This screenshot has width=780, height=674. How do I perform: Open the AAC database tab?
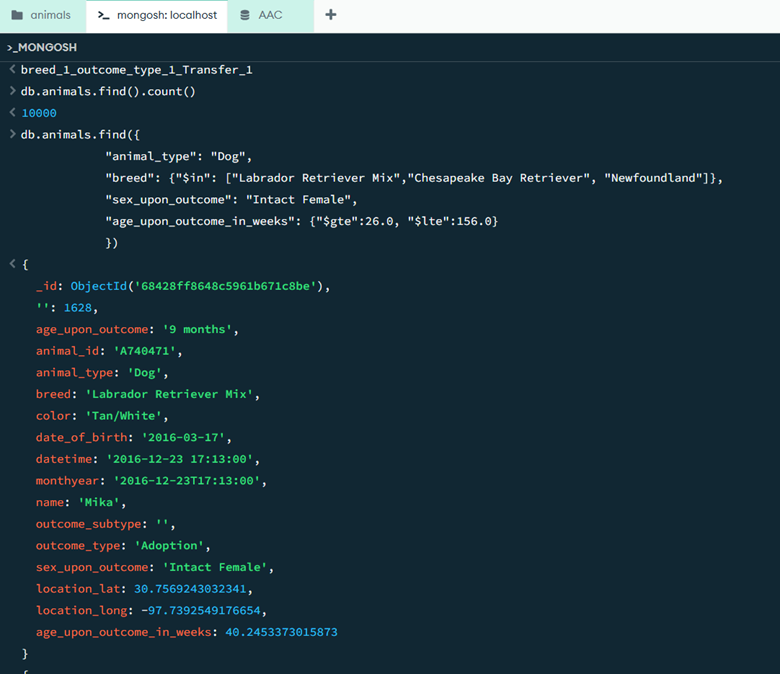[x=270, y=15]
